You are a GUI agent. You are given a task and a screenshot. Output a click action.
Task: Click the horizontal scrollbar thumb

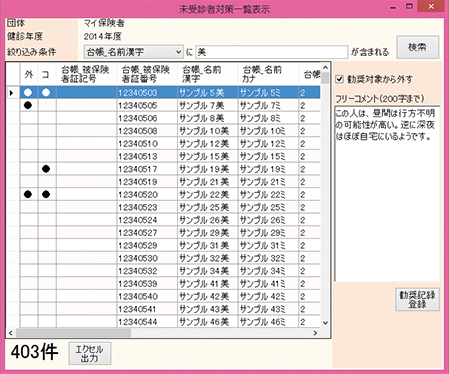pyautogui.click(x=73, y=333)
